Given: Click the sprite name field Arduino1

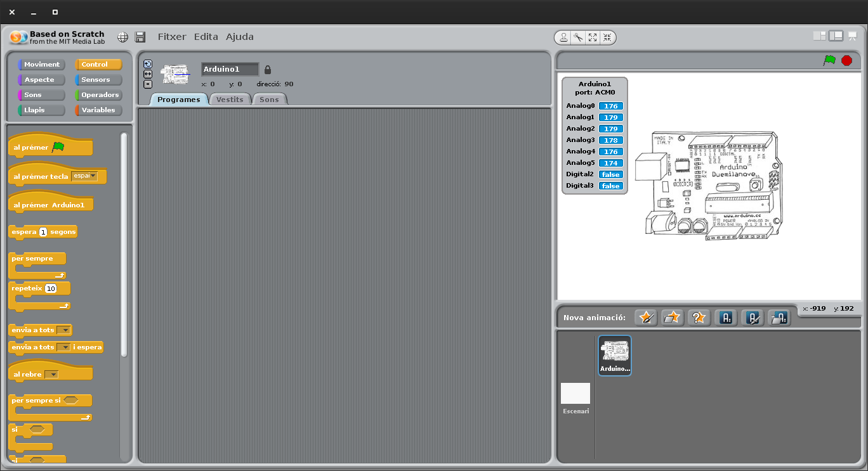Looking at the screenshot, I should click(230, 69).
